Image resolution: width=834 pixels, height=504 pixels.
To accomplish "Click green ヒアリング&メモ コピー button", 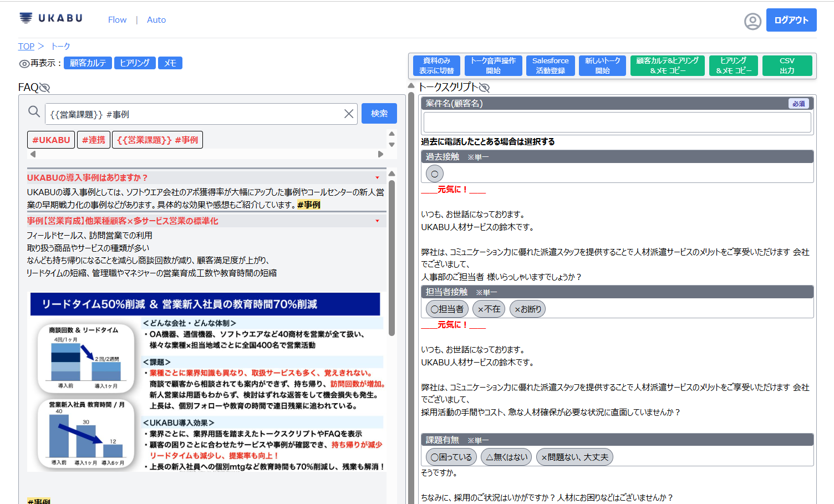I will 734,65.
